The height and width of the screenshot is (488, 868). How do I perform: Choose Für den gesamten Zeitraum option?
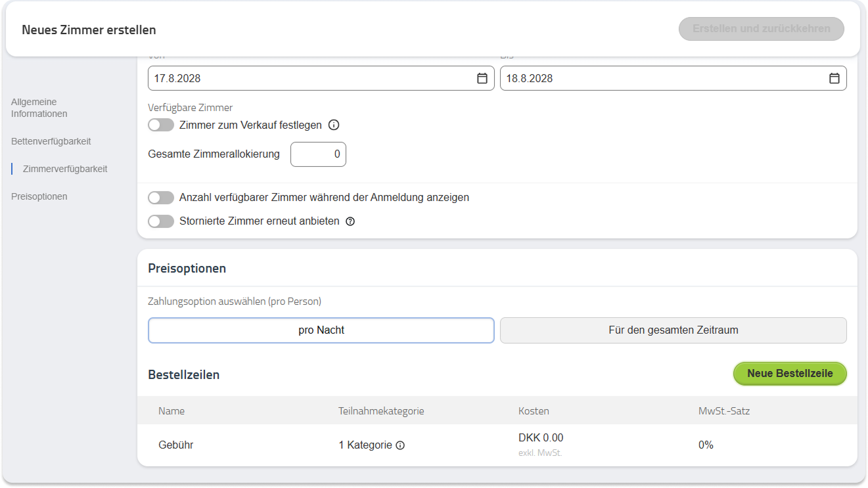(x=674, y=330)
